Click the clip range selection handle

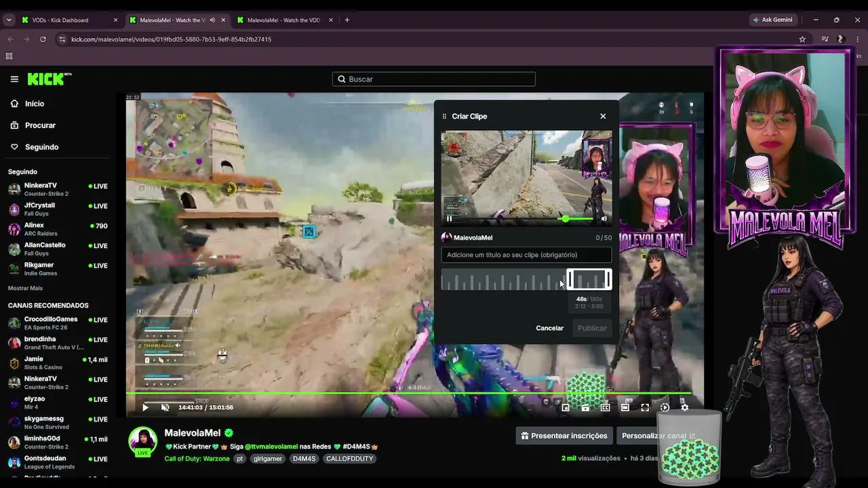tap(589, 279)
